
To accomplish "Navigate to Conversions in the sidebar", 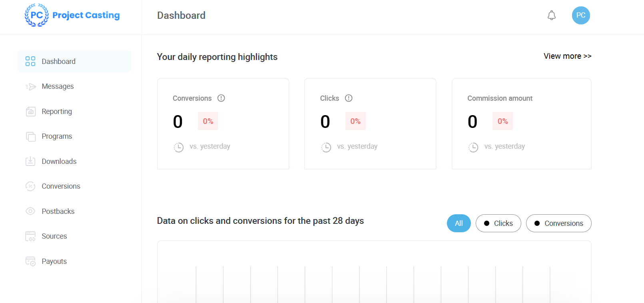I will pos(61,186).
